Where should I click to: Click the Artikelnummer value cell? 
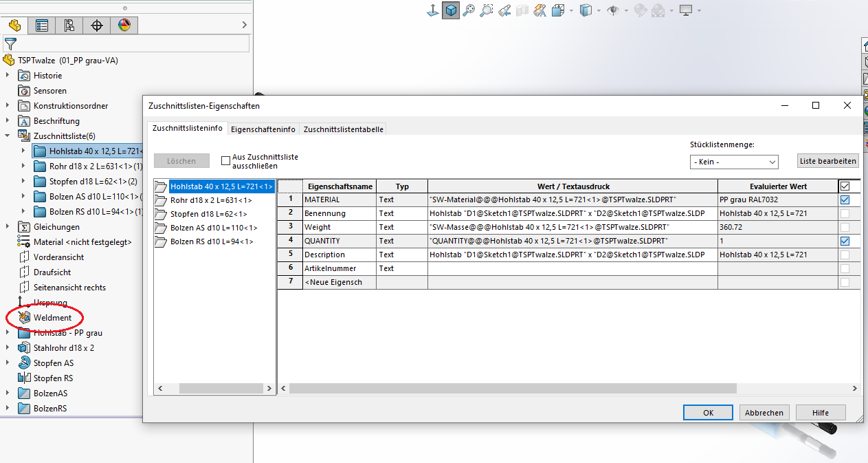(x=572, y=268)
